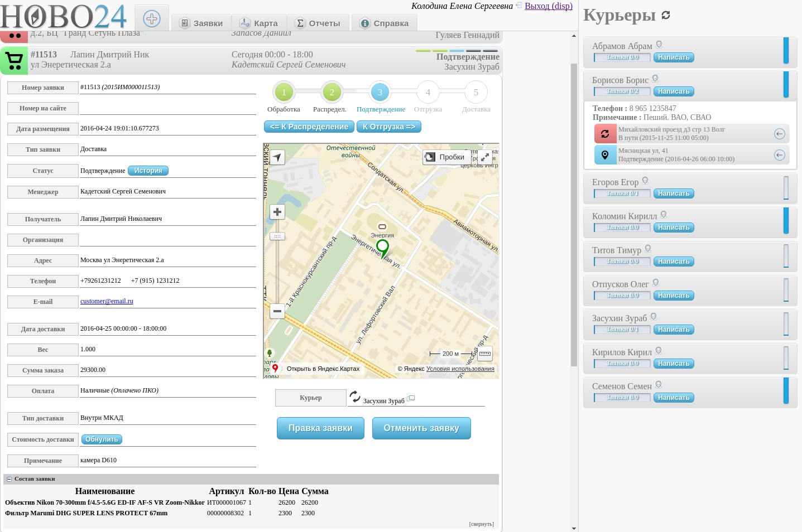The height and width of the screenshot is (532, 802).
Task: Click location pin beside Засухин Зураб
Action: click(x=654, y=317)
